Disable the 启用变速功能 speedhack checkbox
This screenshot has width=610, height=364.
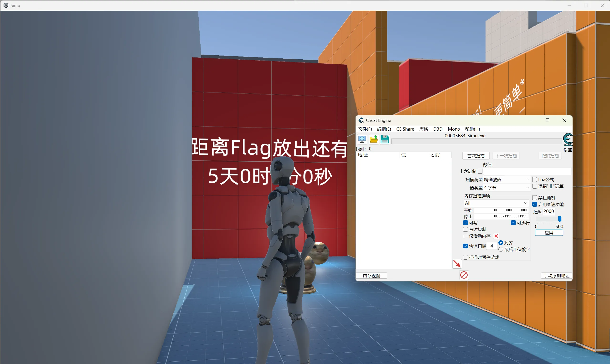(x=535, y=204)
